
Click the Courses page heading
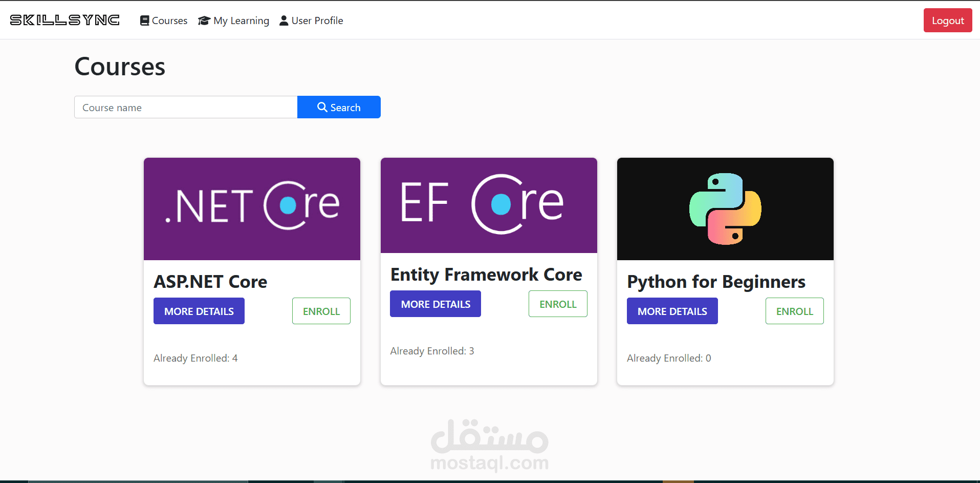point(120,67)
